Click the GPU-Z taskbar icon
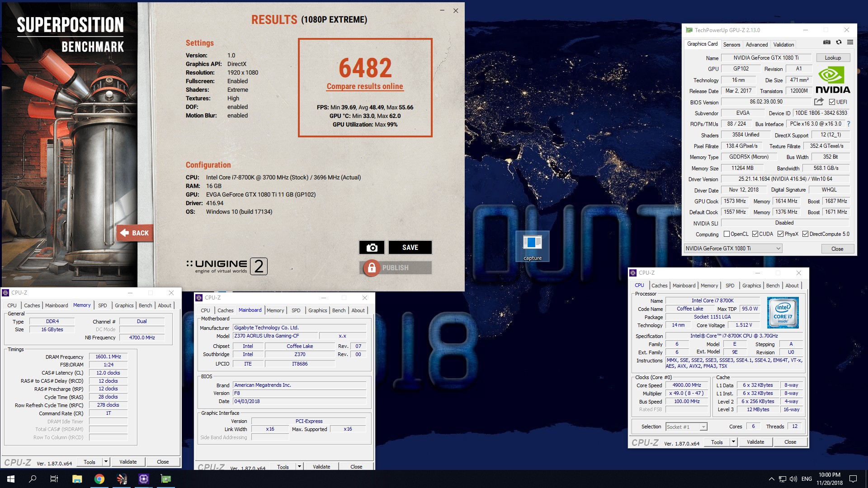 tap(166, 479)
